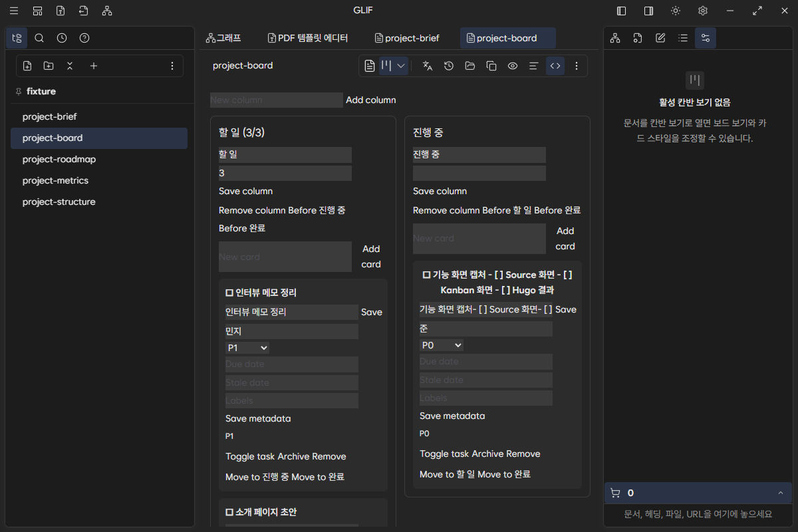Click the translate icon in editor toolbar
The image size is (798, 532).
coord(428,66)
